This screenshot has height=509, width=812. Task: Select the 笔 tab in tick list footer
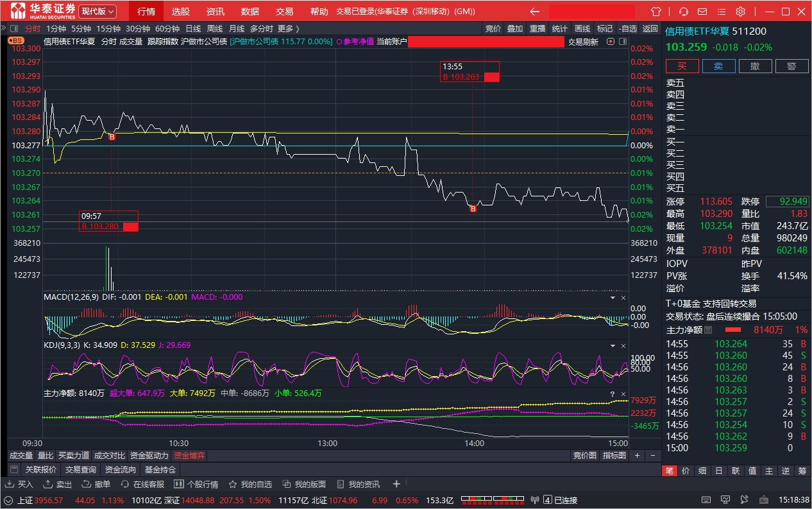click(669, 470)
